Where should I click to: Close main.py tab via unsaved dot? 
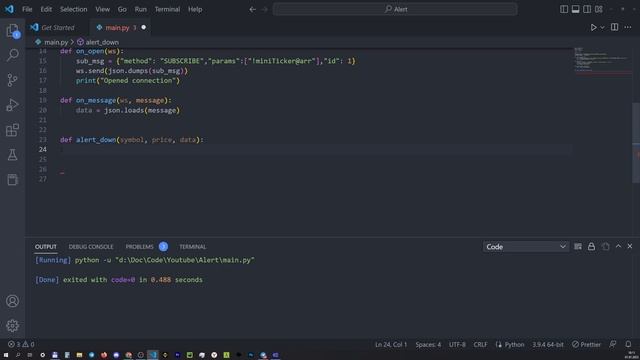coord(143,27)
